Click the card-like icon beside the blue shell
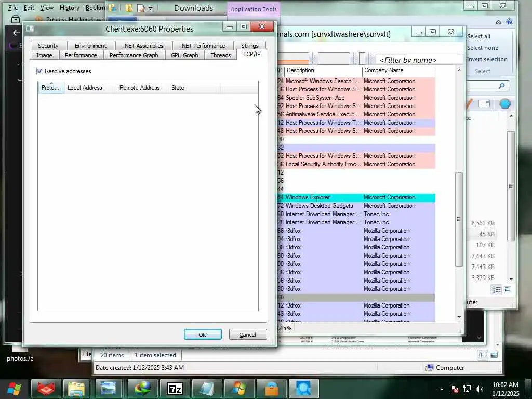 485,103
